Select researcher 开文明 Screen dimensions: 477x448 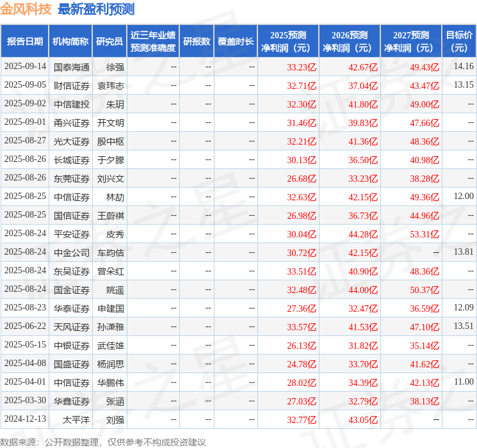pyautogui.click(x=110, y=123)
